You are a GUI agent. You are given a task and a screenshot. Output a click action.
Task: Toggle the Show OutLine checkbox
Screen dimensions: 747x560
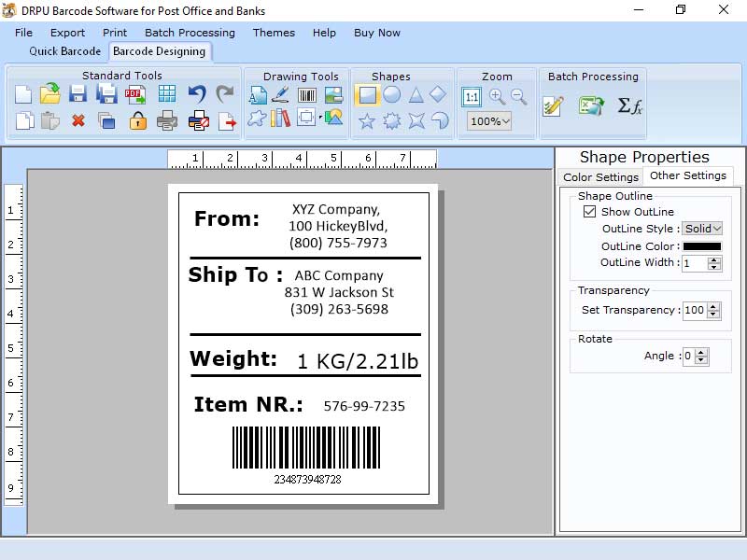point(589,212)
